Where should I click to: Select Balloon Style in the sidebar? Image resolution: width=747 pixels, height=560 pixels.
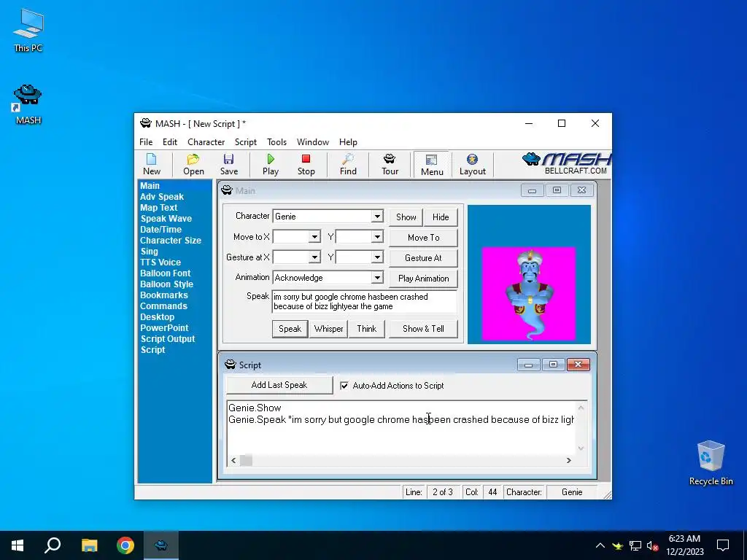click(x=167, y=284)
